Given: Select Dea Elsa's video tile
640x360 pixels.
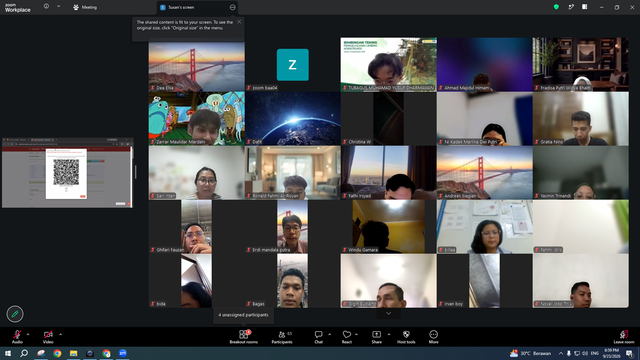Looking at the screenshot, I should click(x=197, y=64).
